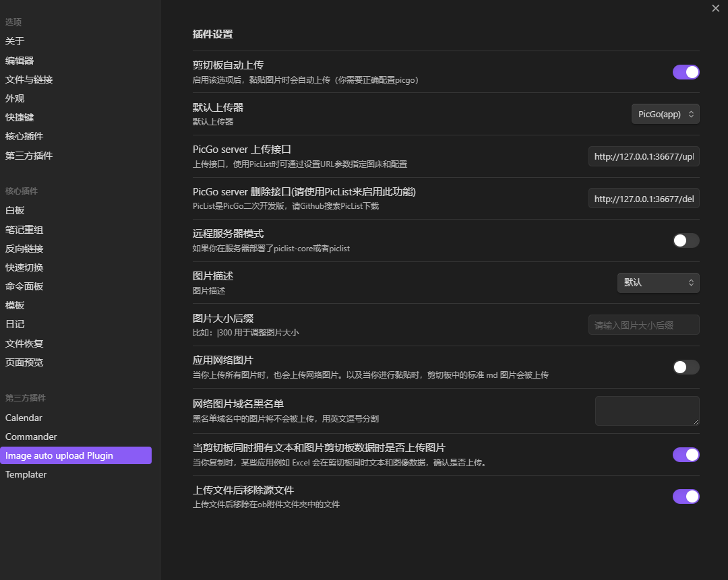Select Templater plugin settings
This screenshot has width=728, height=580.
coord(26,474)
